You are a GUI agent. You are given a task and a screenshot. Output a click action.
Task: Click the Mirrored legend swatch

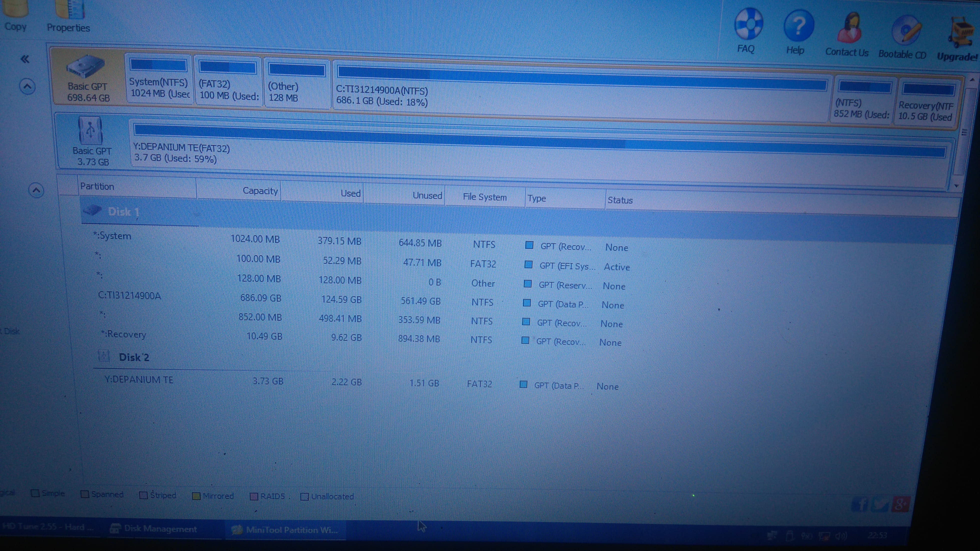(196, 496)
